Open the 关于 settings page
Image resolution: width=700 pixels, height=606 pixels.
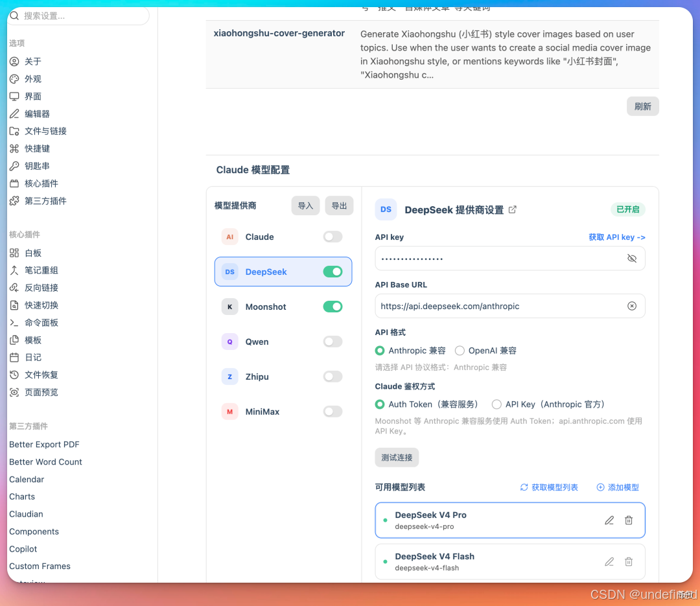click(32, 61)
